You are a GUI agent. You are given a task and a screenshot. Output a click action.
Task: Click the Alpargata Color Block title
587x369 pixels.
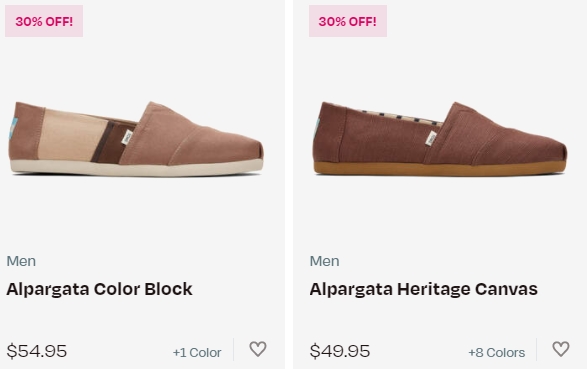(x=99, y=289)
